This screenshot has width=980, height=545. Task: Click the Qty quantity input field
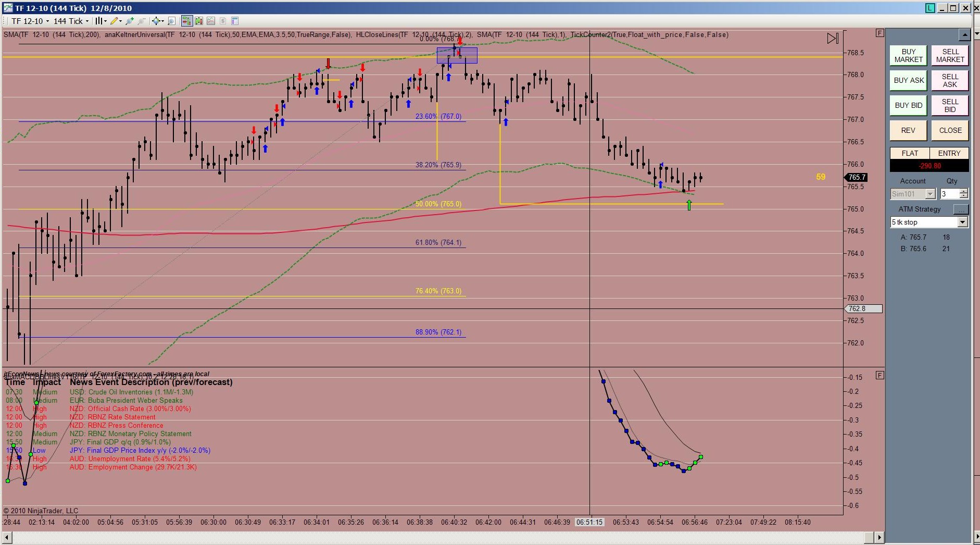949,194
